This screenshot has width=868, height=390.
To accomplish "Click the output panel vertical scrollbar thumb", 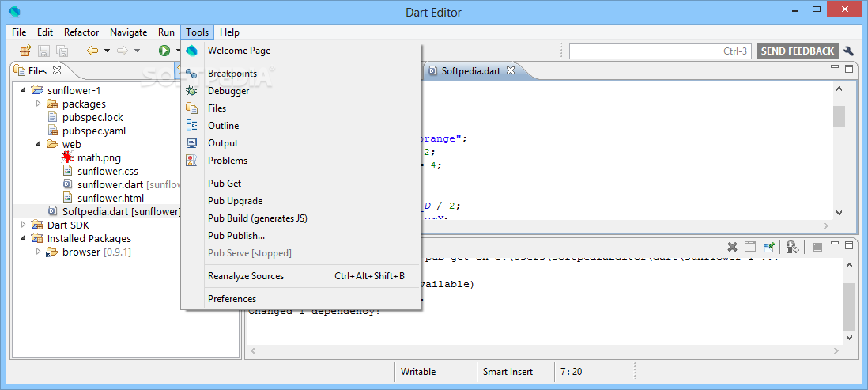I will 849,306.
